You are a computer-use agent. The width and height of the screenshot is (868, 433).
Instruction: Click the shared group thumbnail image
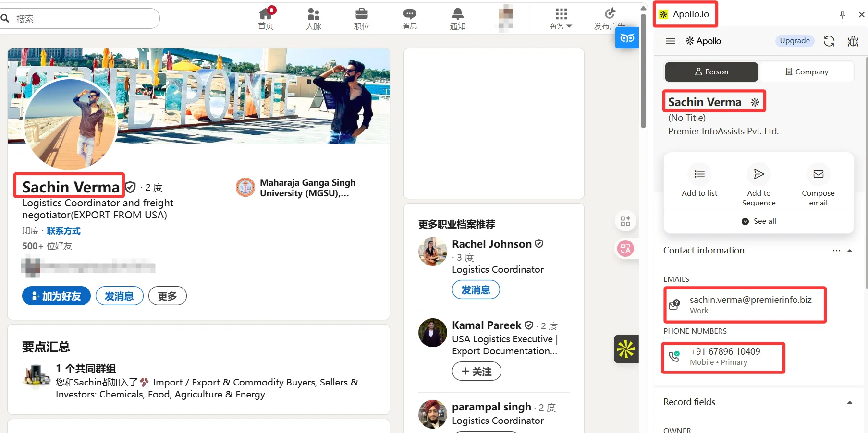[x=37, y=375]
